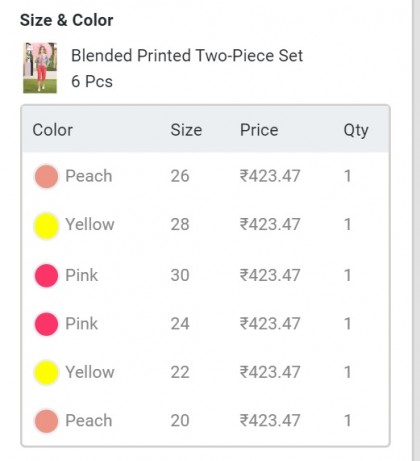Click the Qty column header
Image resolution: width=420 pixels, height=461 pixels.
356,130
